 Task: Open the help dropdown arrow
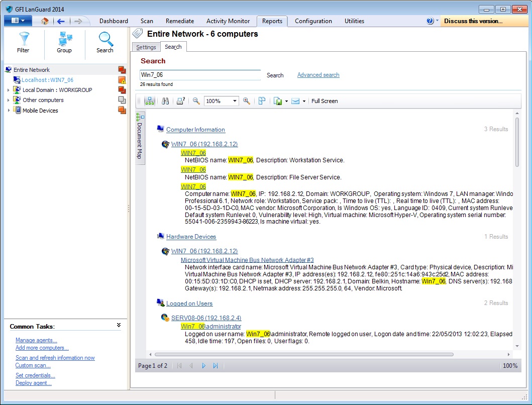[438, 21]
